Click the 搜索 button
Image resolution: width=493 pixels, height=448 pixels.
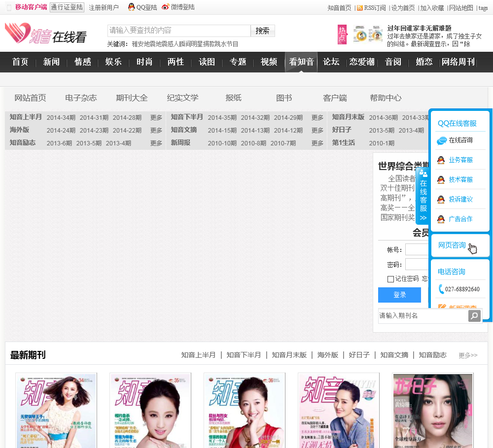pos(263,31)
